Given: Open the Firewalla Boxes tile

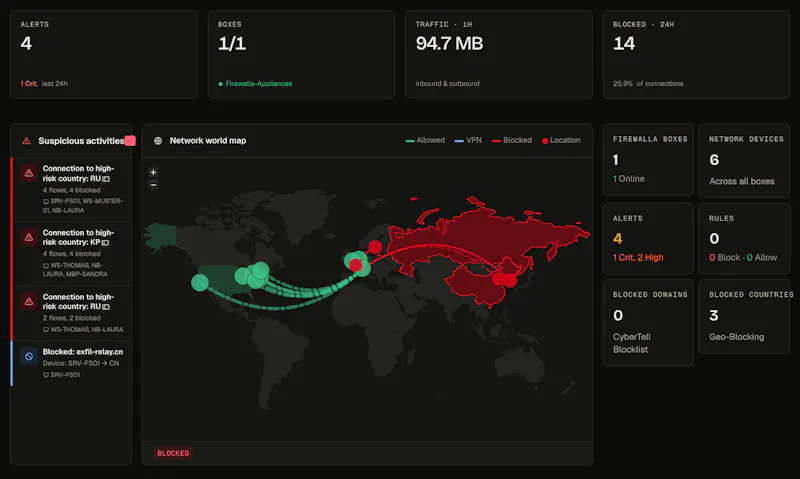Looking at the screenshot, I should (x=648, y=160).
